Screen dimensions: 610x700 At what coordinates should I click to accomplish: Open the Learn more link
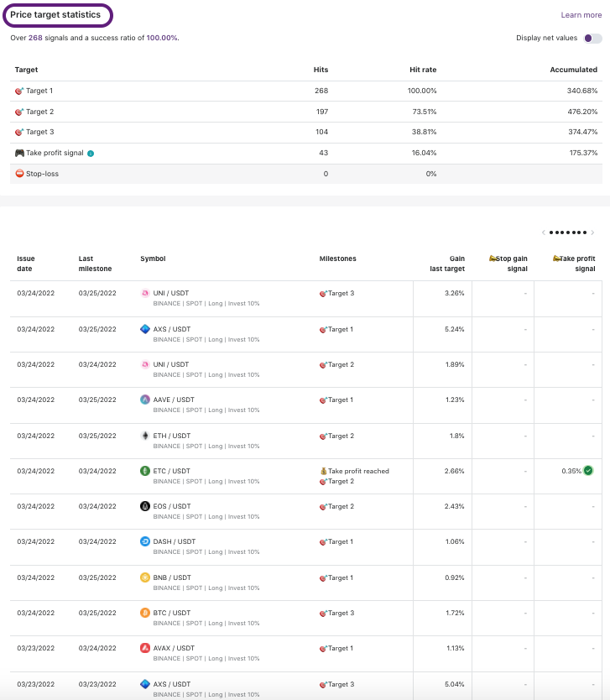click(581, 15)
